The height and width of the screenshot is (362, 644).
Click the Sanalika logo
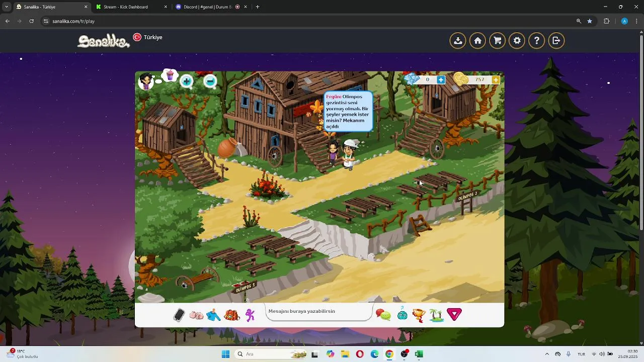coord(103,41)
